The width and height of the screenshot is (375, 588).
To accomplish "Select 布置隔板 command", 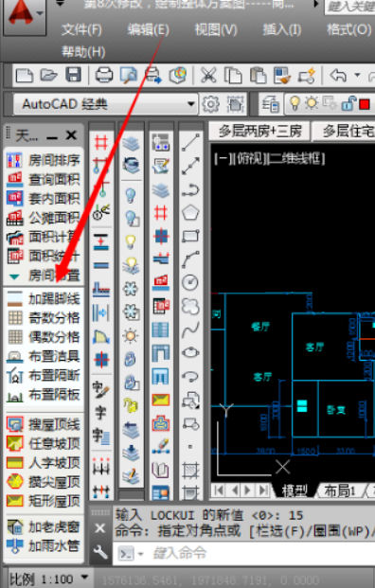I will point(44,395).
